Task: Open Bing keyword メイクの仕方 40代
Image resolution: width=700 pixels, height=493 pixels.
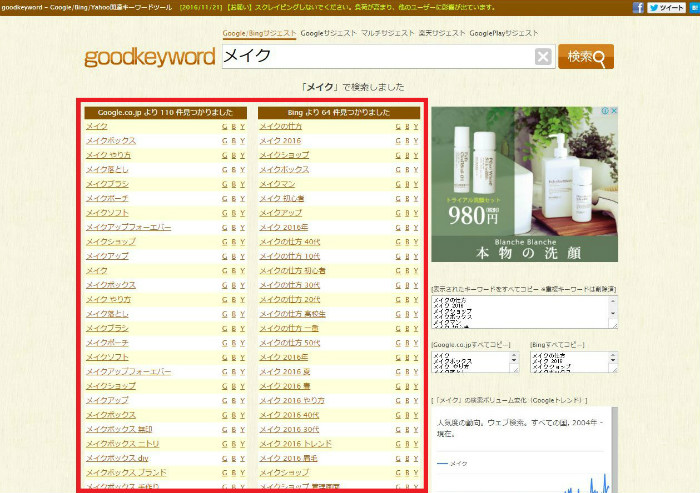Action: [290, 242]
